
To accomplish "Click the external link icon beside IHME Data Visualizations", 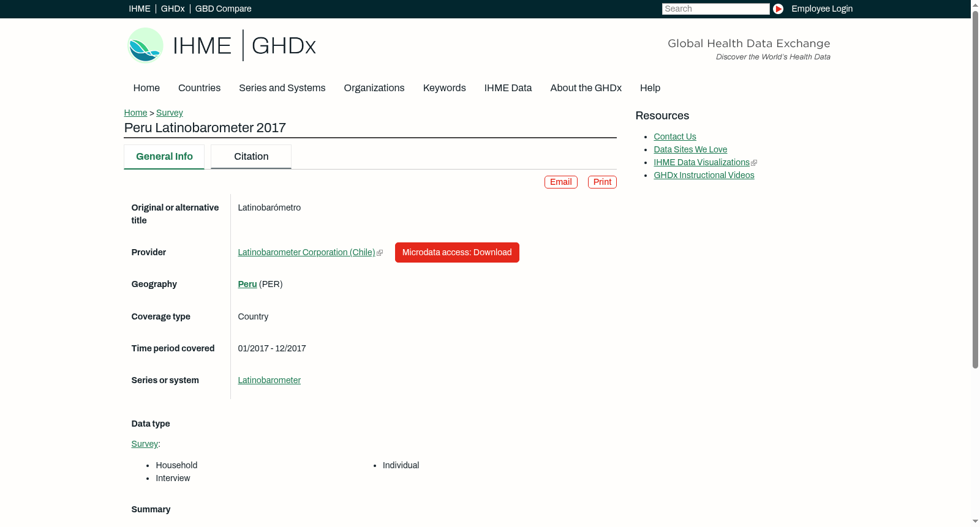I will pos(754,163).
